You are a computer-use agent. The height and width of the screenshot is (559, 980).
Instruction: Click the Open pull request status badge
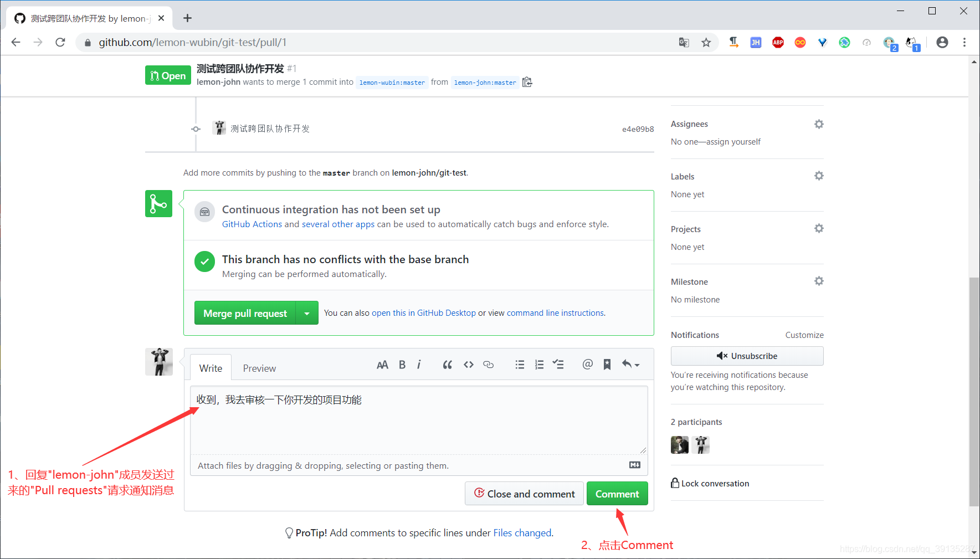(168, 75)
